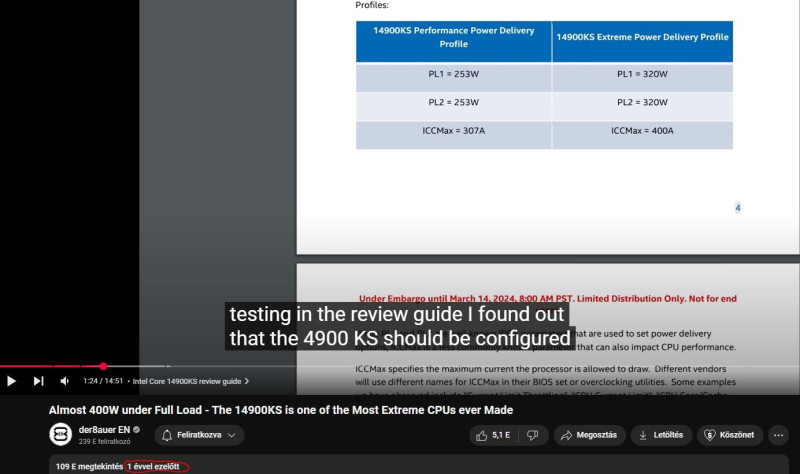Click the ICCMax = 400A cell
The width and height of the screenshot is (800, 474).
pyautogui.click(x=642, y=135)
